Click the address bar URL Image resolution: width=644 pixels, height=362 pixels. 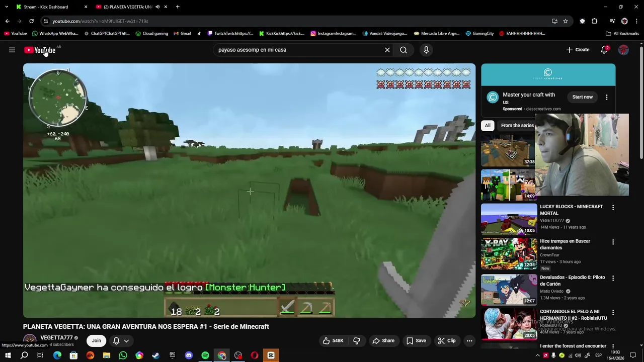coord(100,21)
